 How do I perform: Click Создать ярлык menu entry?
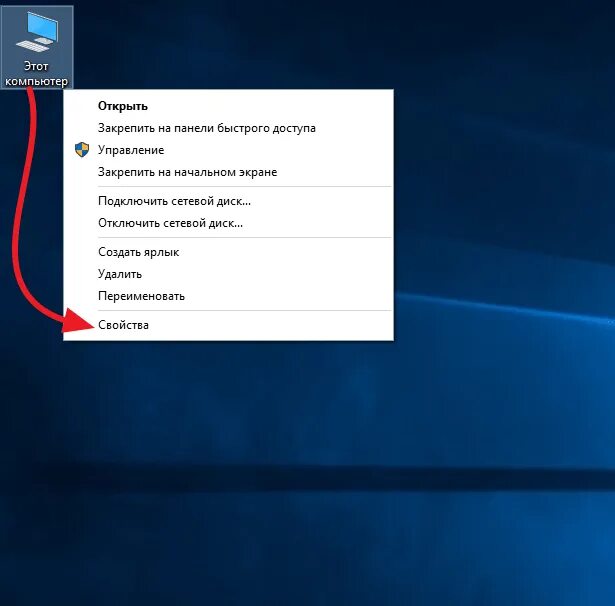[228, 252]
